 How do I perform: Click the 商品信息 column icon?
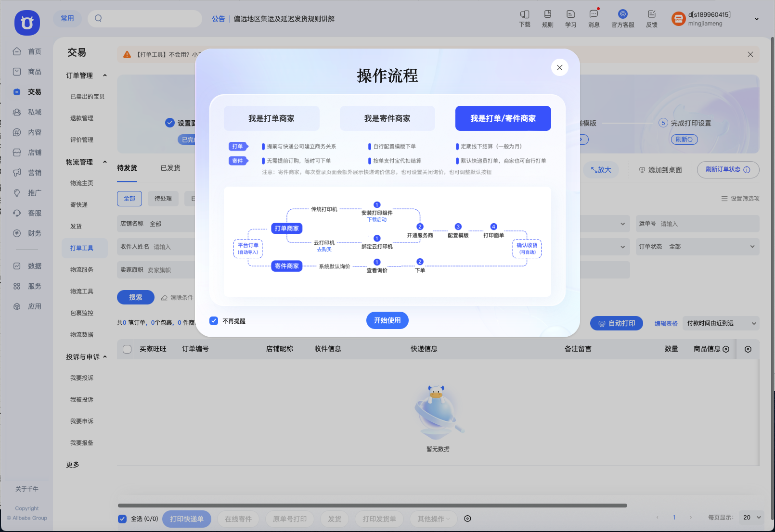point(726,349)
